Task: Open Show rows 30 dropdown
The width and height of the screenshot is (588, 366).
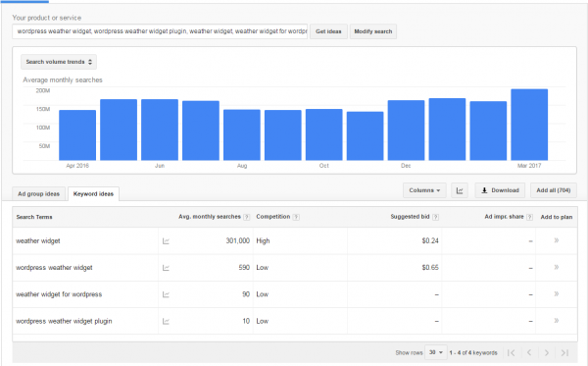Action: (x=436, y=352)
